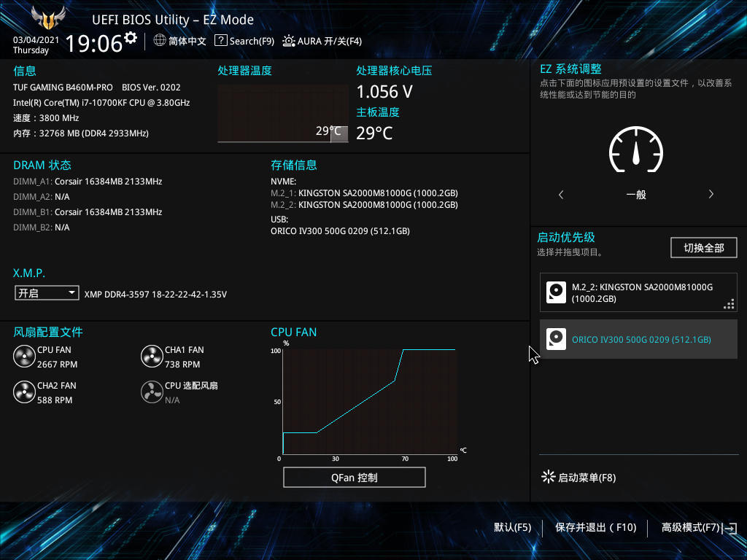Select the CPU FAN speed icon
The height and width of the screenshot is (560, 747).
pyautogui.click(x=24, y=357)
